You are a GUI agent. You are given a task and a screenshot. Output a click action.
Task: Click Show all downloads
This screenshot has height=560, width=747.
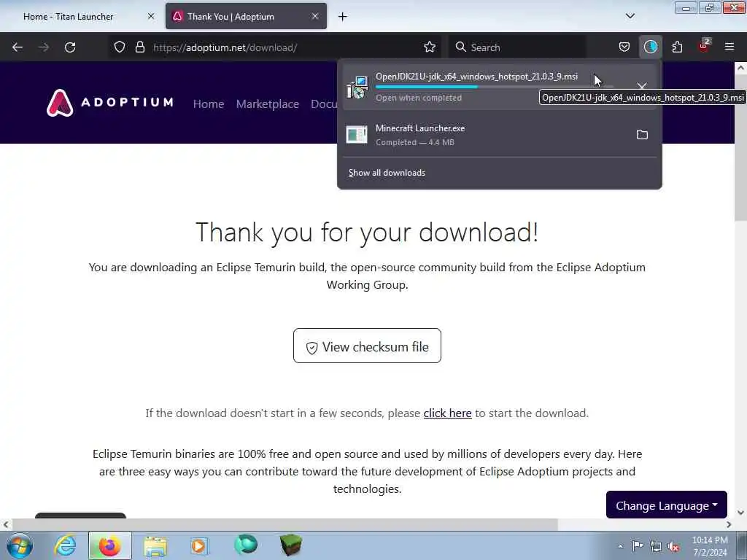click(x=387, y=173)
